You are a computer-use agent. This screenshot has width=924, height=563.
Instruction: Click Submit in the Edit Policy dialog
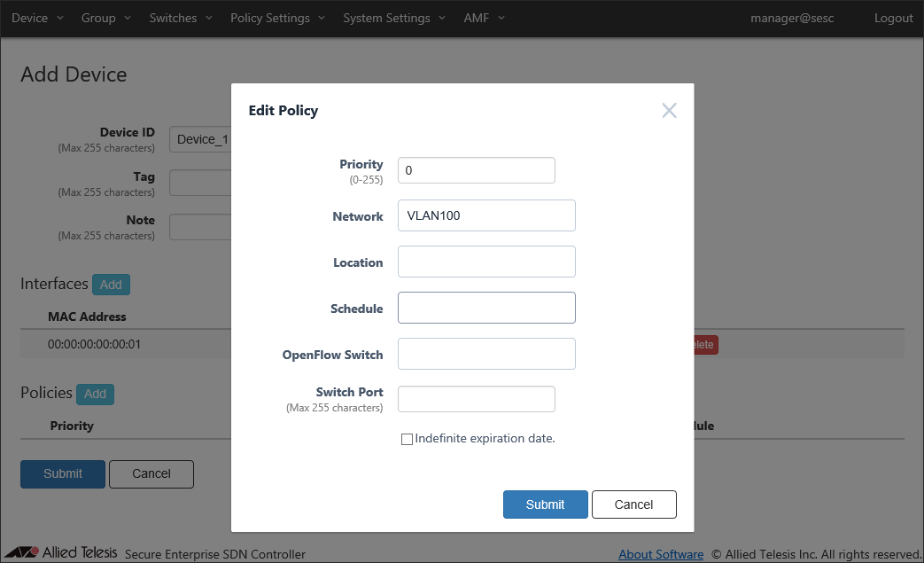[545, 504]
